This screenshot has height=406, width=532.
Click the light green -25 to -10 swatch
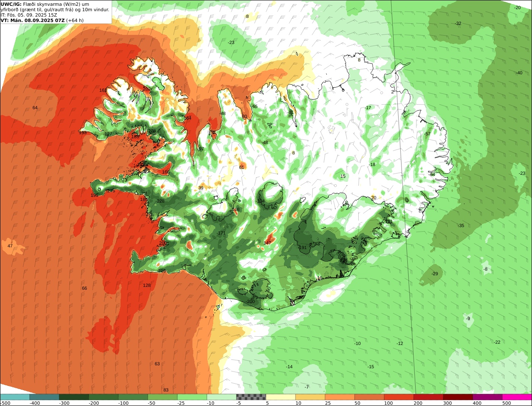click(192, 397)
